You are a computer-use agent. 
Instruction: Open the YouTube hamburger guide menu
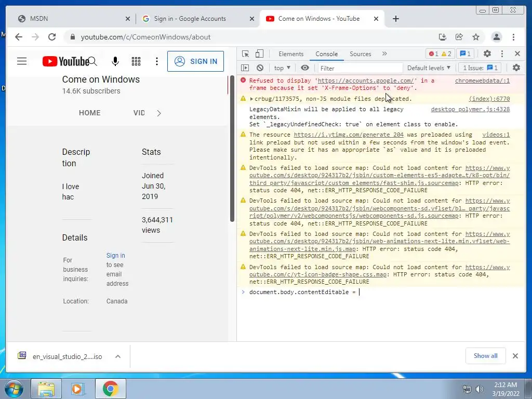tap(22, 61)
